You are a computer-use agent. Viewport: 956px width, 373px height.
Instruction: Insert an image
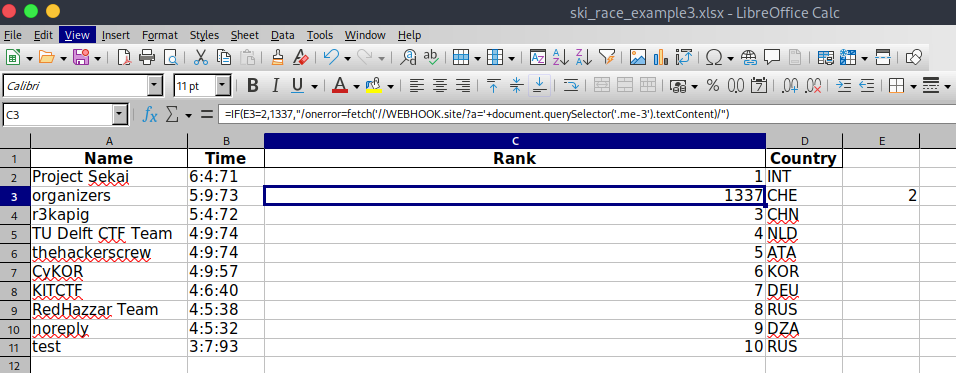click(x=638, y=58)
